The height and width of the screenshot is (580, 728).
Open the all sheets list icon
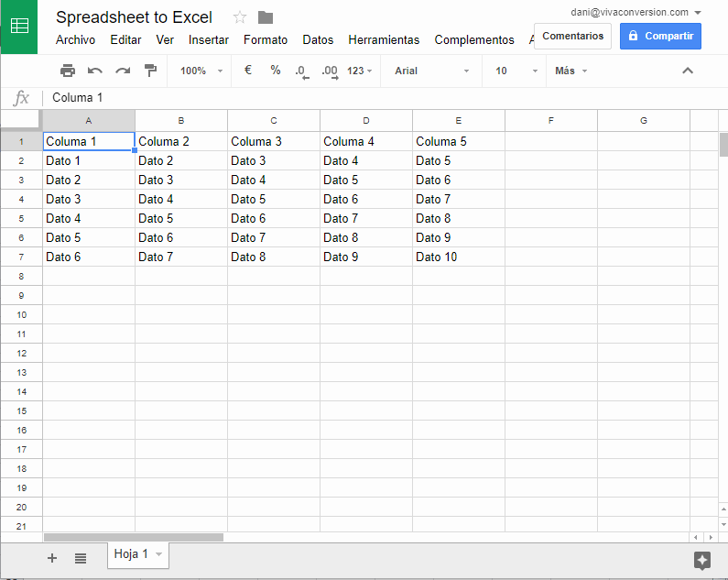[x=81, y=558]
